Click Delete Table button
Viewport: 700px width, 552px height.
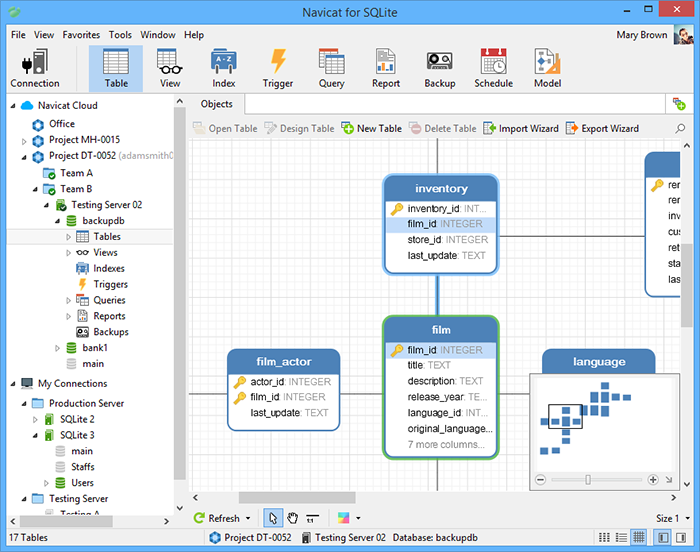(442, 129)
